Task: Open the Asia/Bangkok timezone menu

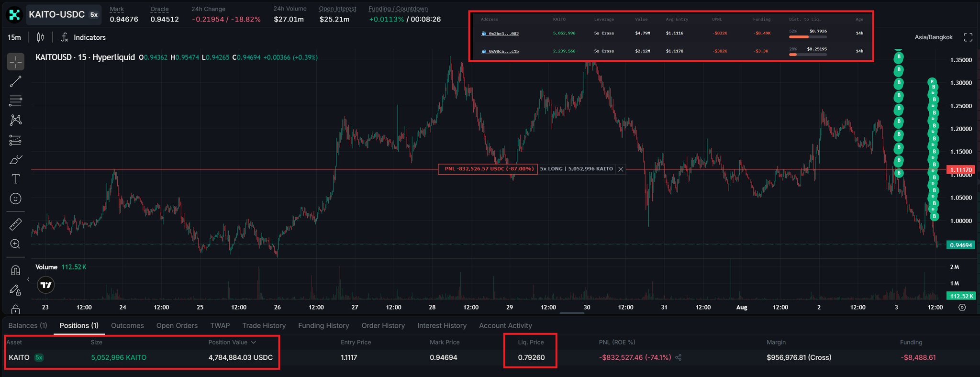Action: [934, 37]
